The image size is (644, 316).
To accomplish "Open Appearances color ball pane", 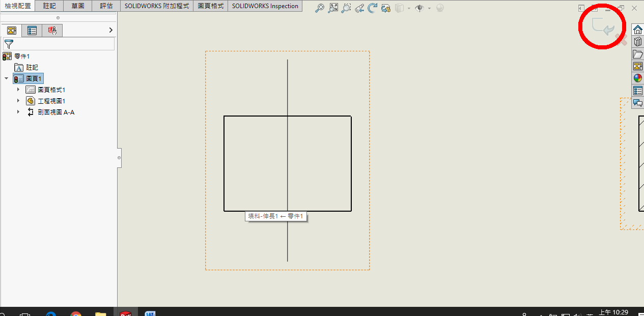I will pos(637,78).
